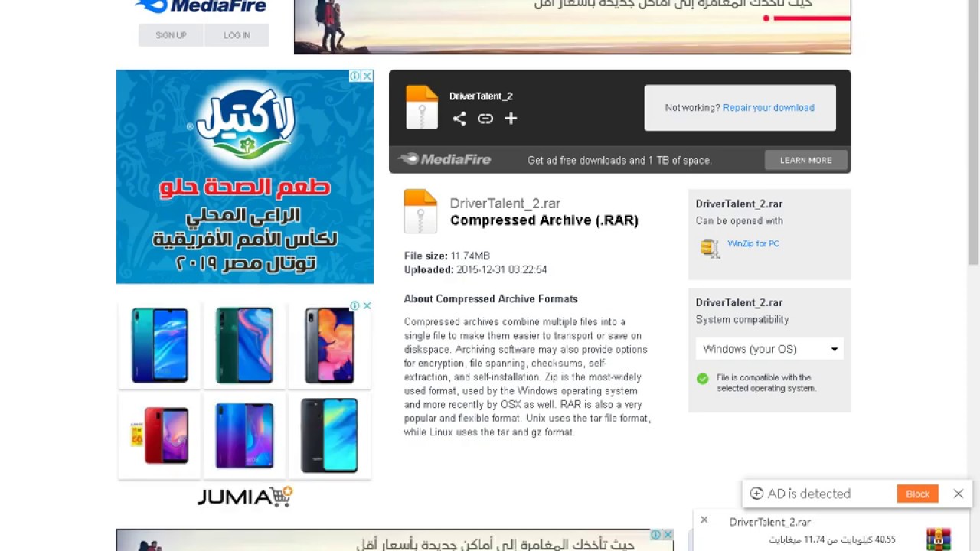Click the WinZip icon
The width and height of the screenshot is (980, 551).
click(710, 248)
